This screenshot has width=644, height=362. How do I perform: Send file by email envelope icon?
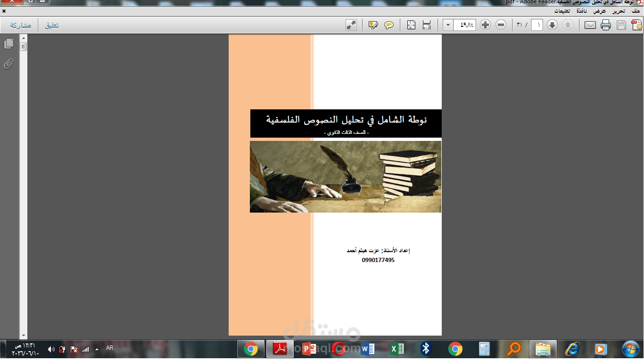tap(590, 25)
